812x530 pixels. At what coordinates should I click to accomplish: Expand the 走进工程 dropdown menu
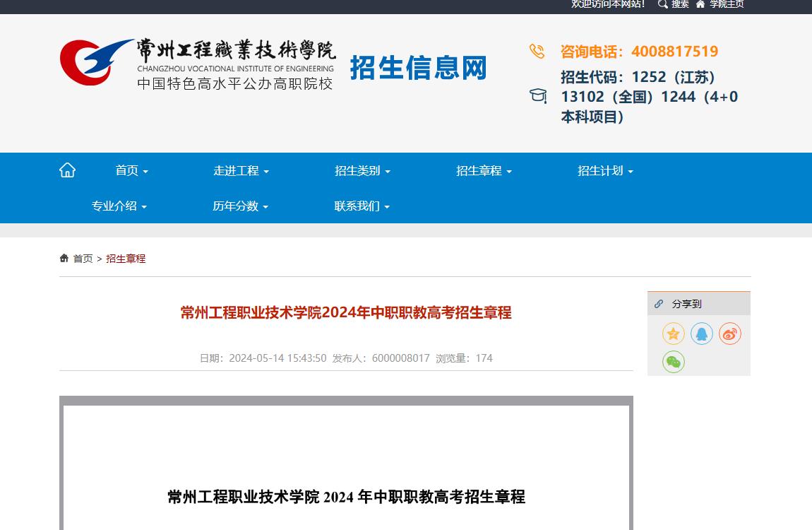pos(241,170)
